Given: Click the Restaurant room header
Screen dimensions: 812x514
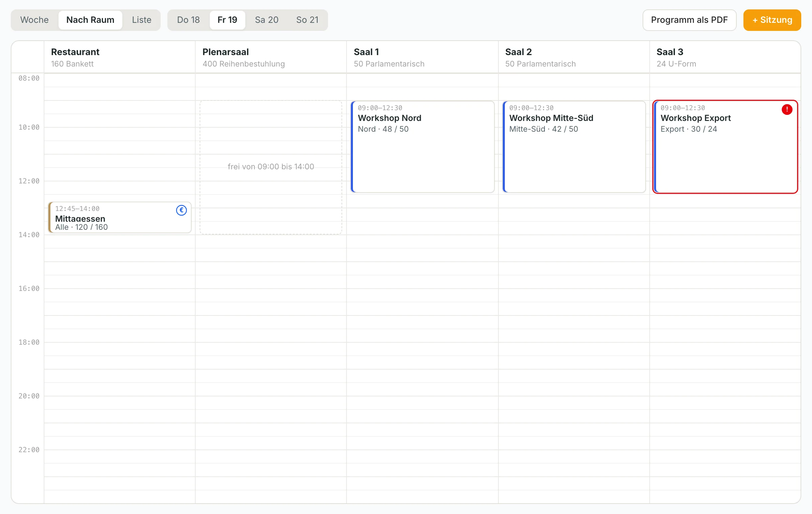Looking at the screenshot, I should tap(120, 57).
